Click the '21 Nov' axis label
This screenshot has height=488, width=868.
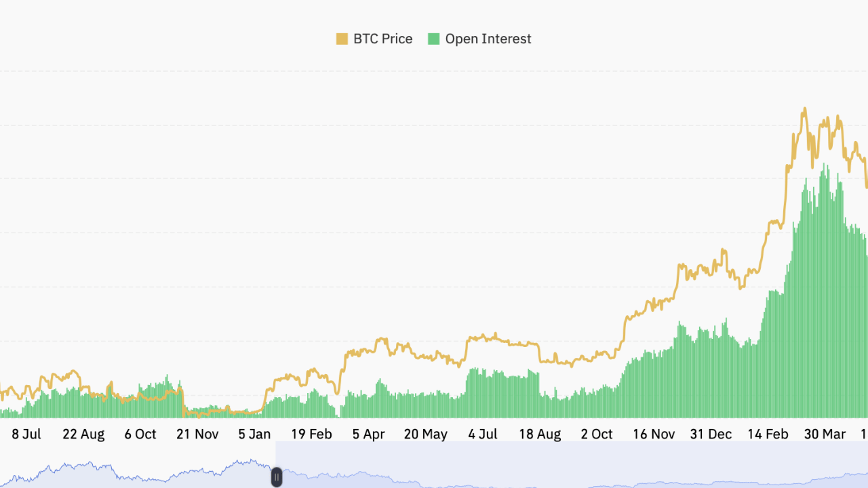click(x=197, y=434)
